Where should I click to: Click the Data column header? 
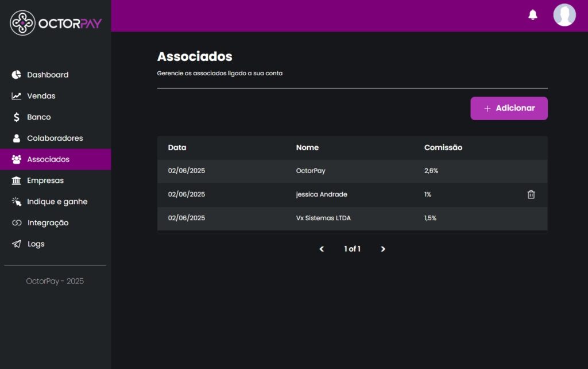[x=177, y=148]
